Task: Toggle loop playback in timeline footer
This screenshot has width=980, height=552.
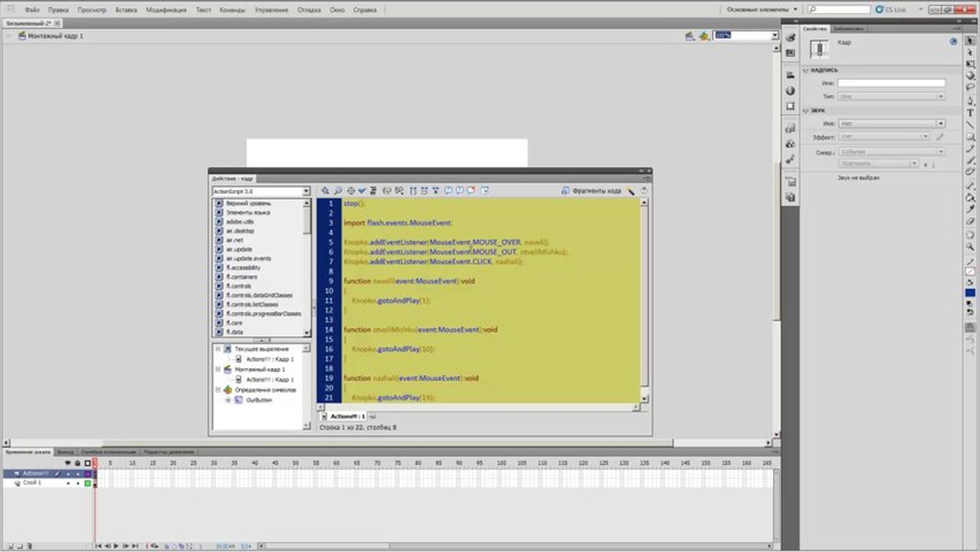Action: point(155,546)
